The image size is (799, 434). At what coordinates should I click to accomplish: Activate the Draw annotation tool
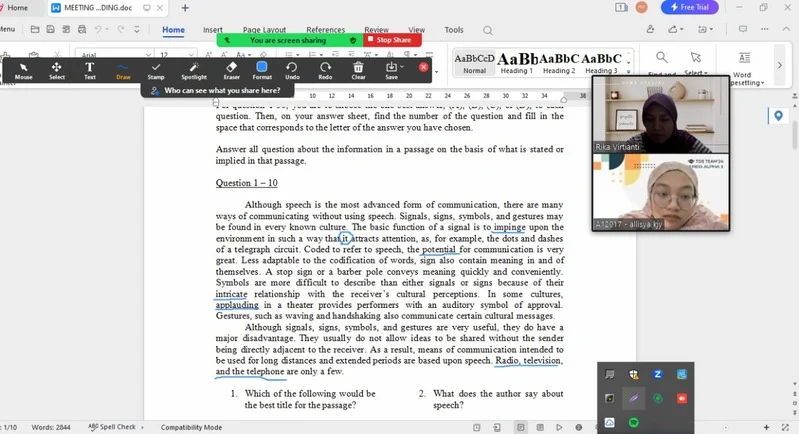click(123, 70)
